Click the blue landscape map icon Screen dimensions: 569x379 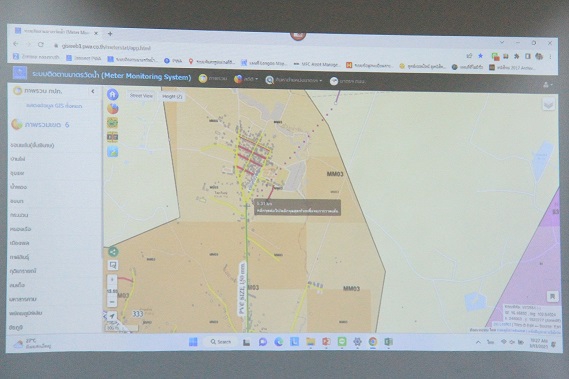click(113, 152)
